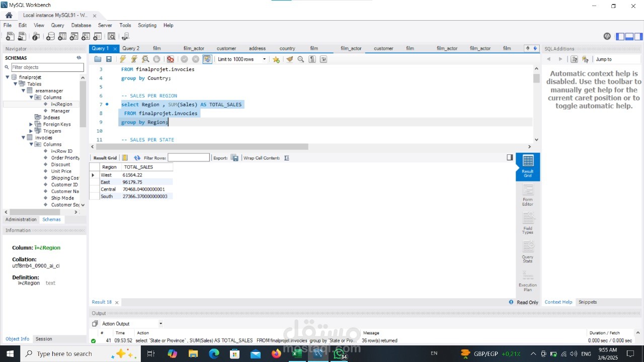Open Form Editor result view

click(527, 196)
